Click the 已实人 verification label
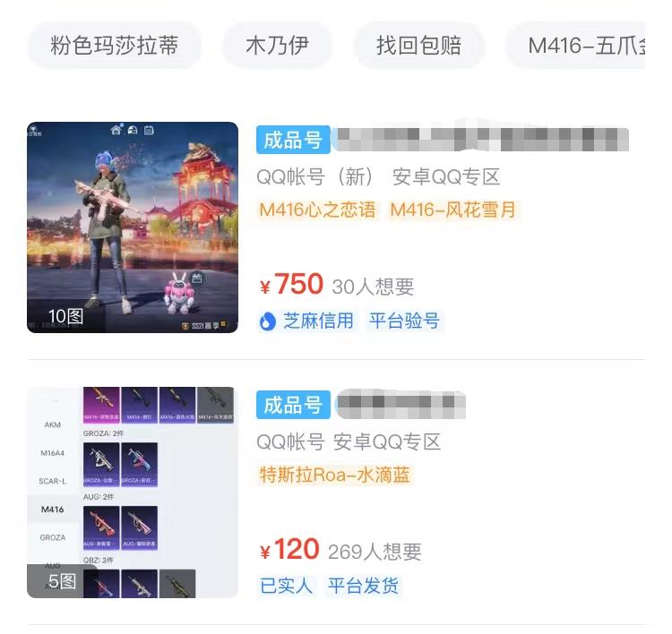The width and height of the screenshot is (672, 634). [287, 586]
